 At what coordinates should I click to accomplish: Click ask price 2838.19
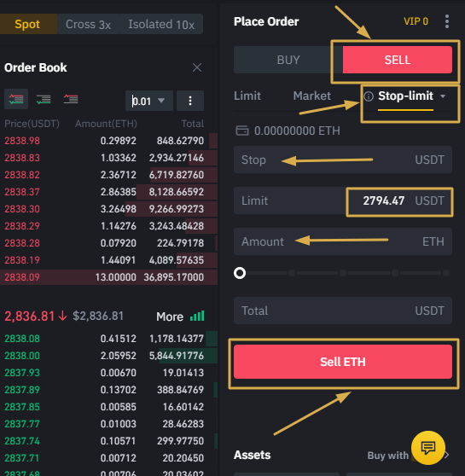pos(22,259)
